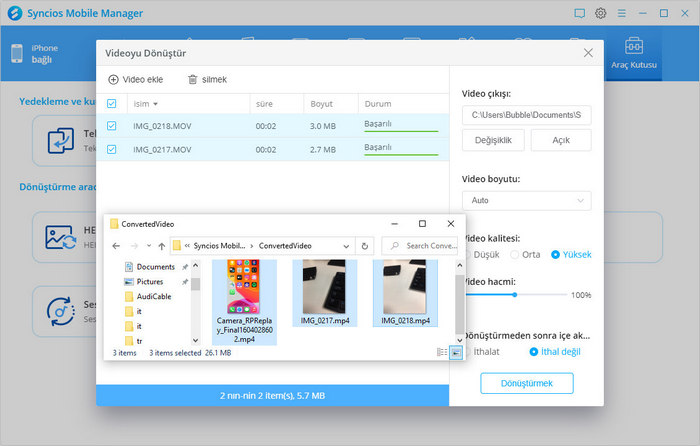Click the HEIC image converter icon
700x446 pixels.
coord(60,237)
